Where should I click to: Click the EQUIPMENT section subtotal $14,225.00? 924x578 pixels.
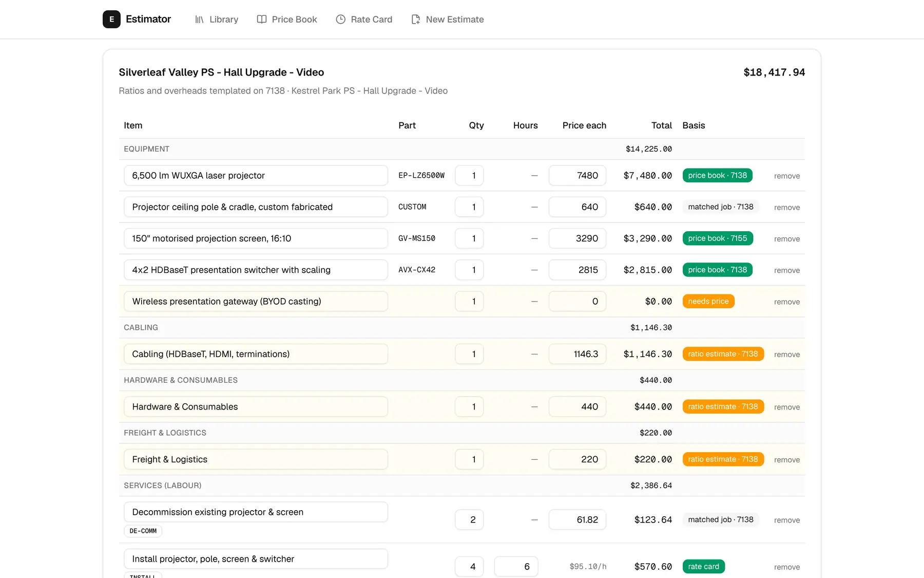[x=649, y=149]
